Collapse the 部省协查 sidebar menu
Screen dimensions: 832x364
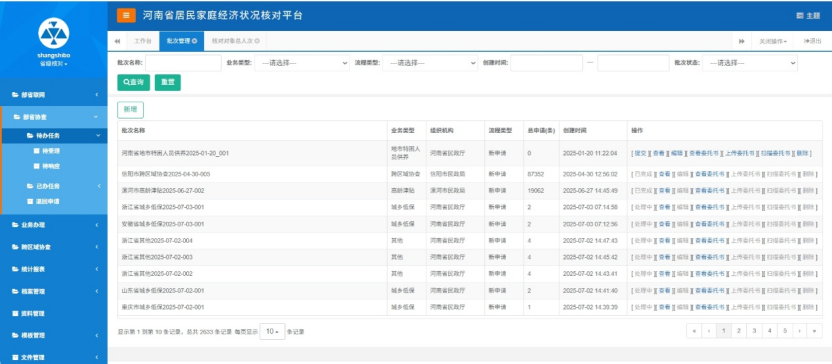coord(55,117)
